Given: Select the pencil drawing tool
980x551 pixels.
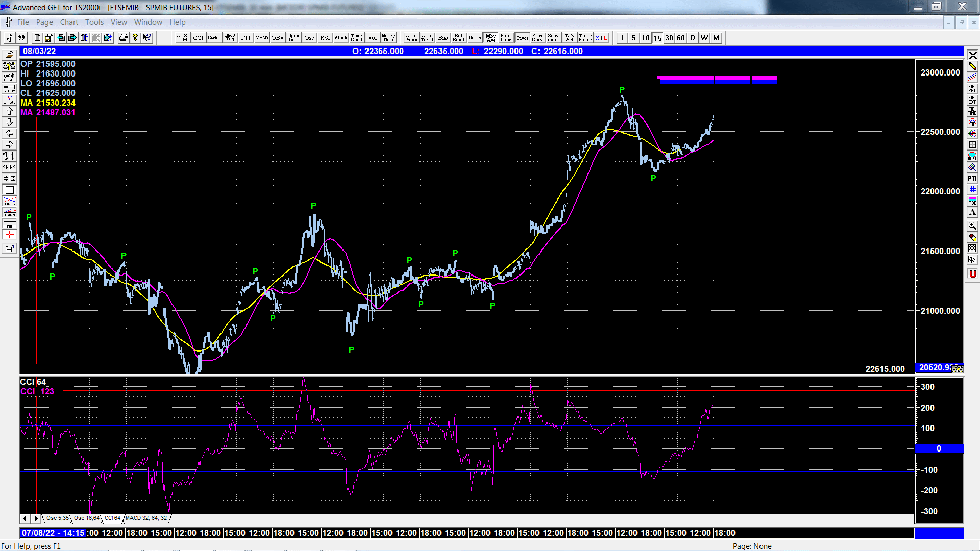Looking at the screenshot, I should click(972, 66).
